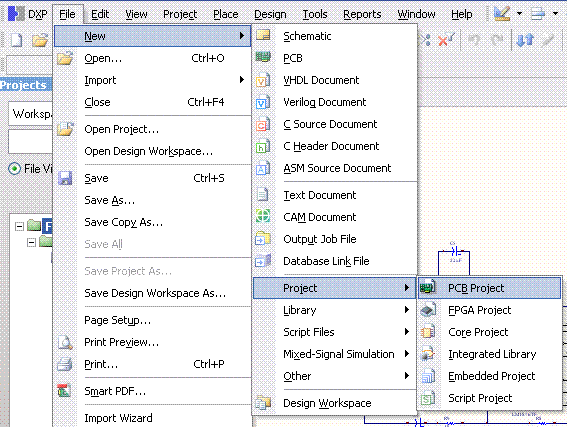Open the Design menu

pyautogui.click(x=270, y=14)
